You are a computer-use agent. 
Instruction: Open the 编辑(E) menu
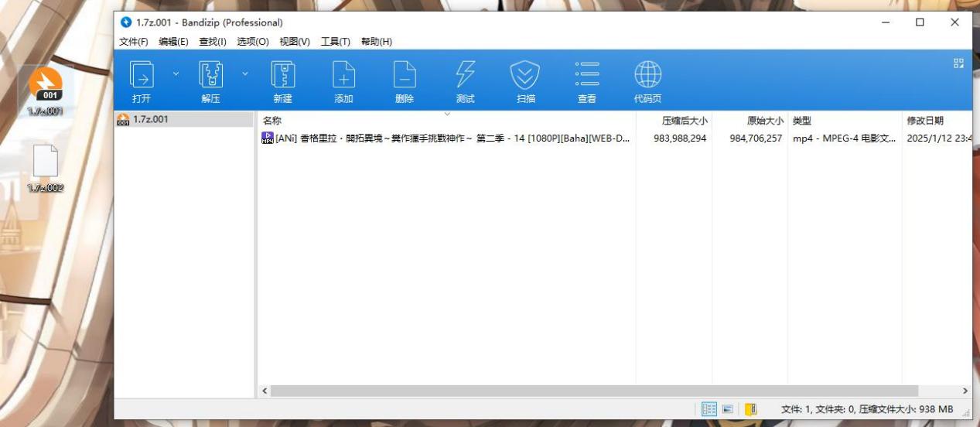[x=173, y=42]
